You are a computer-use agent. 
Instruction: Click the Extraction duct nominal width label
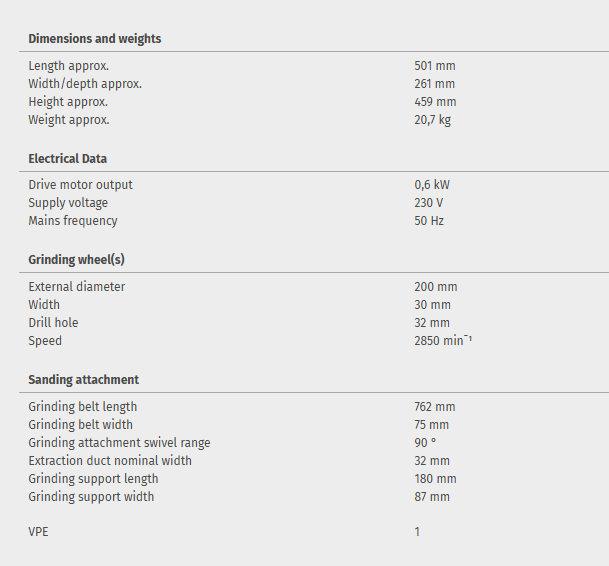click(x=110, y=461)
